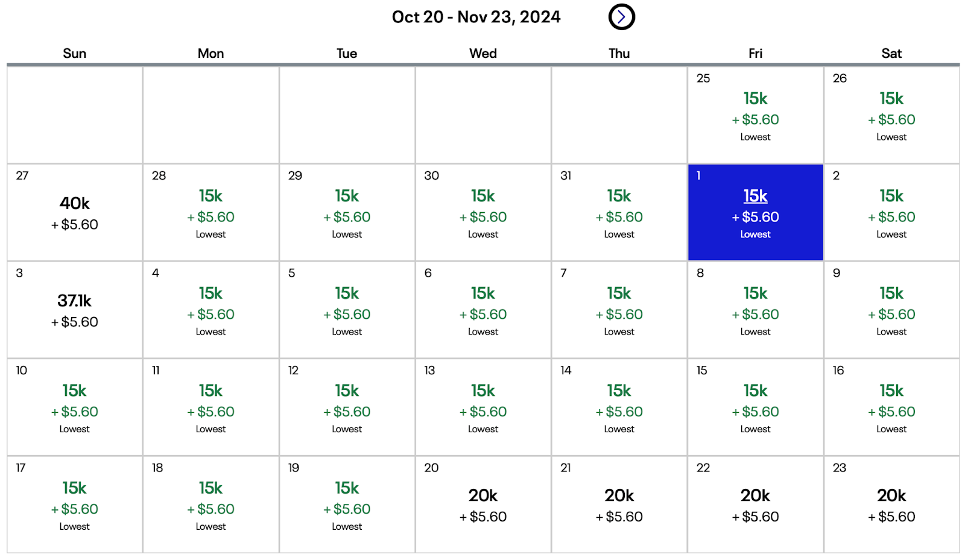The height and width of the screenshot is (560, 965).
Task: Choose November 13 lowest fare cell
Action: point(483,407)
